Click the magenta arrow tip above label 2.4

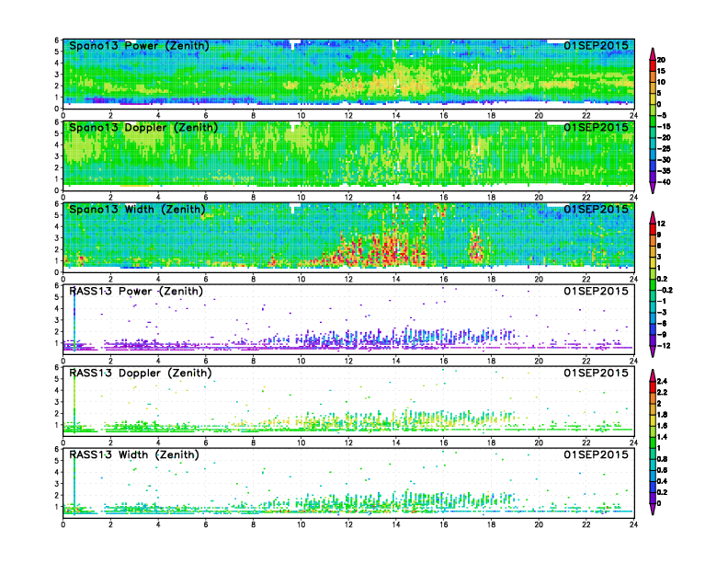[x=653, y=374]
